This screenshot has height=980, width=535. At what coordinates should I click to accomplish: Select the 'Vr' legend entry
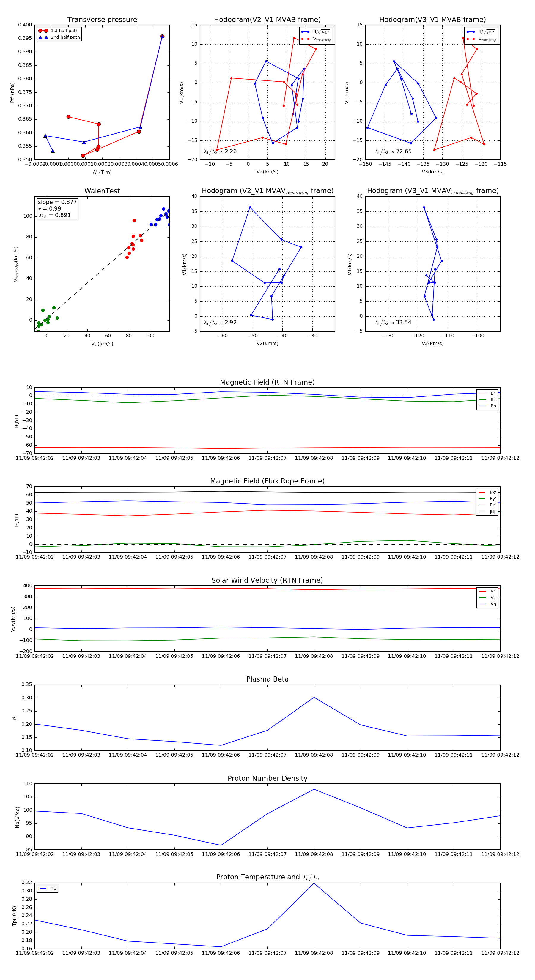pos(487,591)
